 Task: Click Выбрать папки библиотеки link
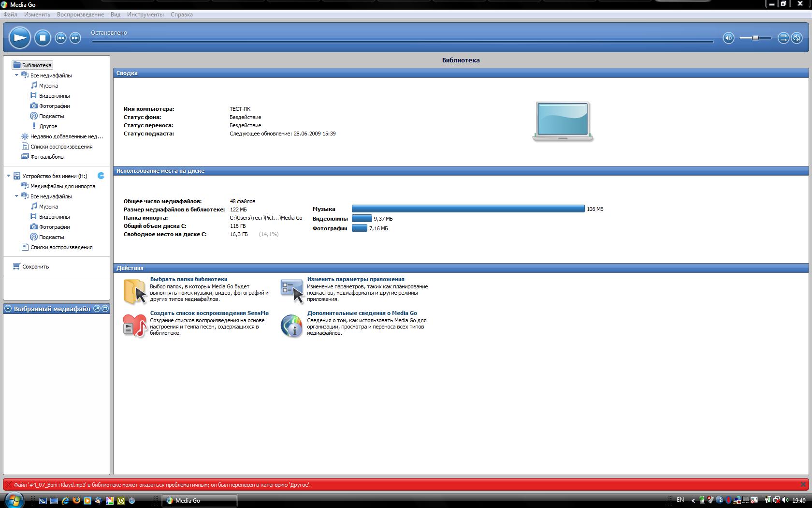coord(188,279)
